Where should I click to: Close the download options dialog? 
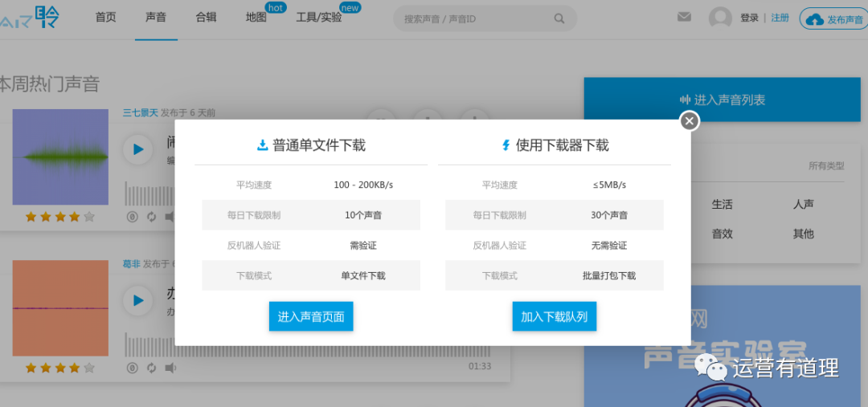pos(690,120)
